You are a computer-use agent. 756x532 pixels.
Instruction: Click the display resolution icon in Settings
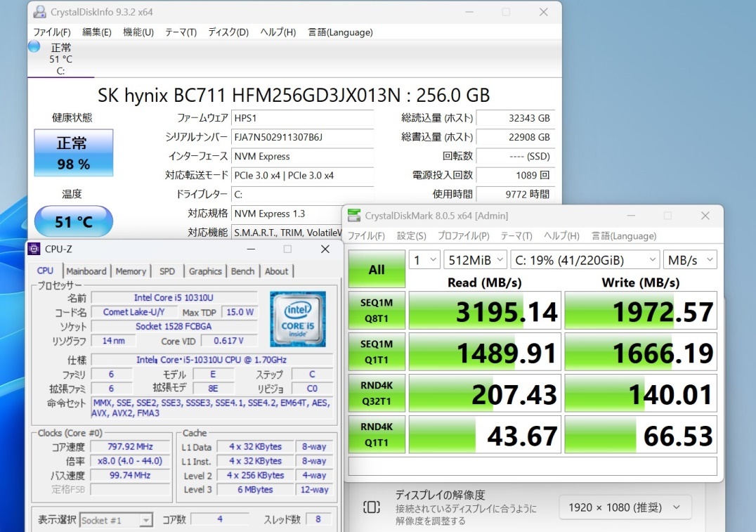tap(371, 507)
